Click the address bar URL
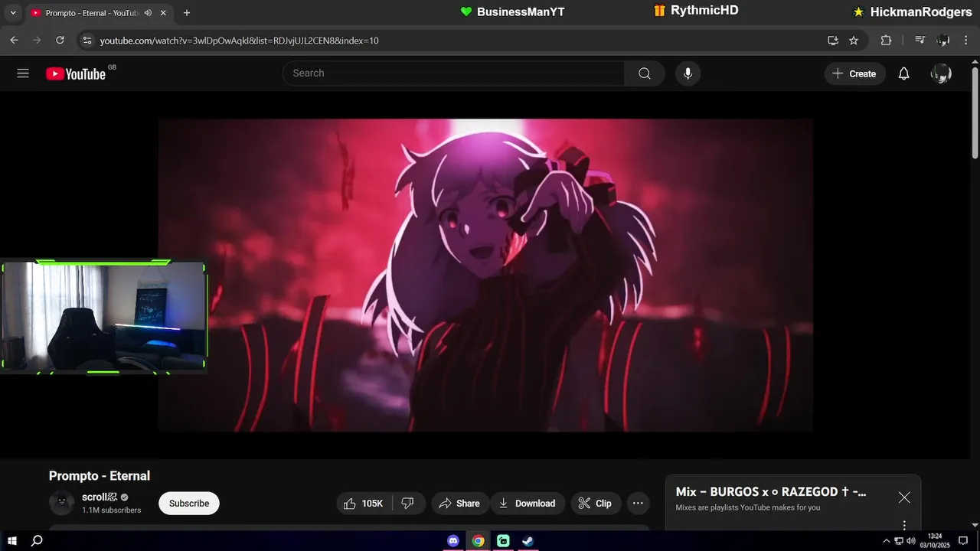Image resolution: width=980 pixels, height=551 pixels. 240,41
